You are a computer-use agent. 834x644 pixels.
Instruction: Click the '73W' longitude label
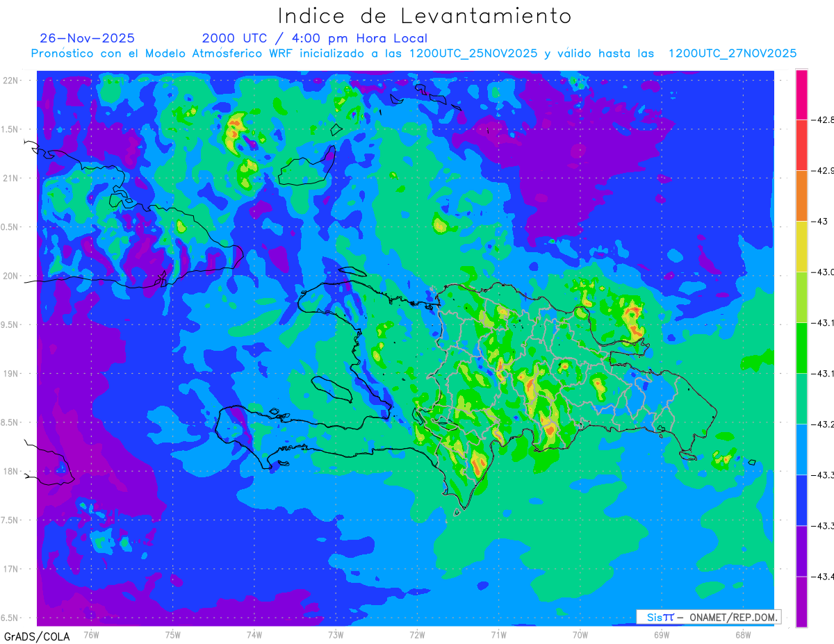pos(336,635)
